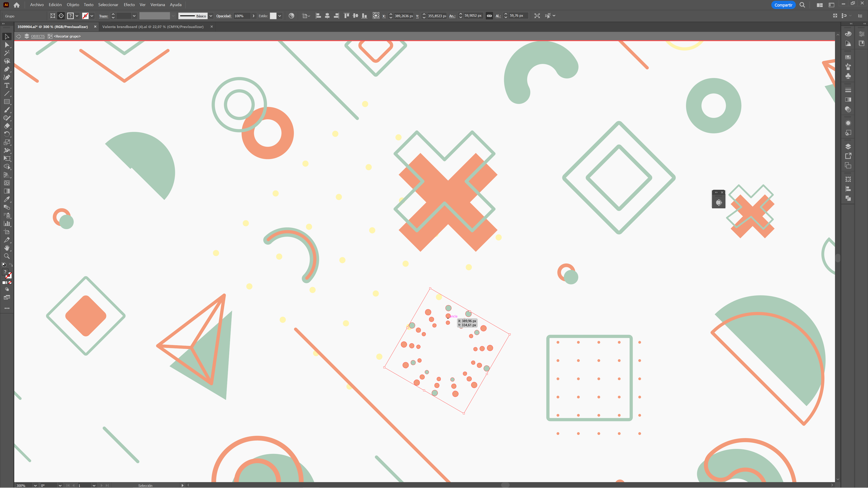This screenshot has width=868, height=488.
Task: Click OBJECTS breadcrumb link in isolation bar
Action: [x=38, y=36]
